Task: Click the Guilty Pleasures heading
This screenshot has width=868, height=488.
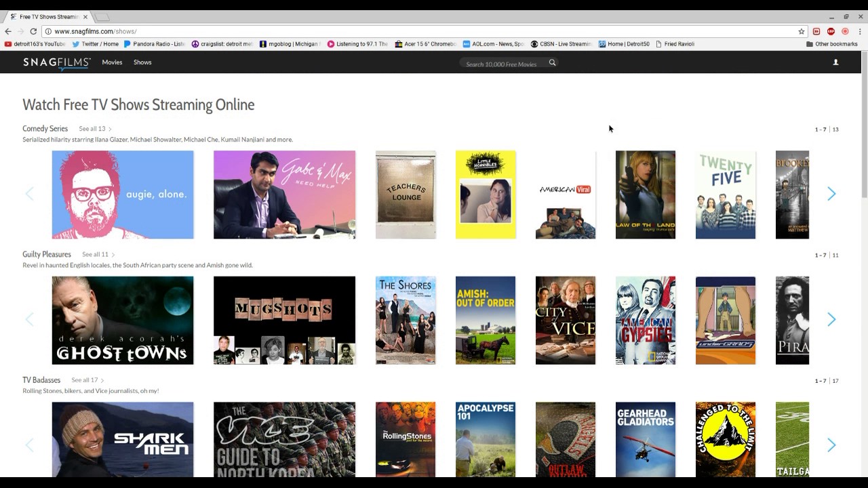Action: tap(47, 255)
